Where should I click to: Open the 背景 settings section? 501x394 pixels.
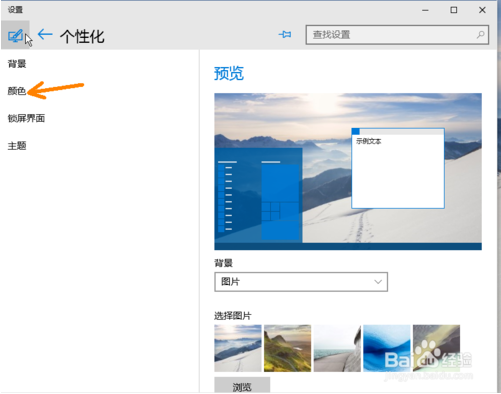point(17,64)
